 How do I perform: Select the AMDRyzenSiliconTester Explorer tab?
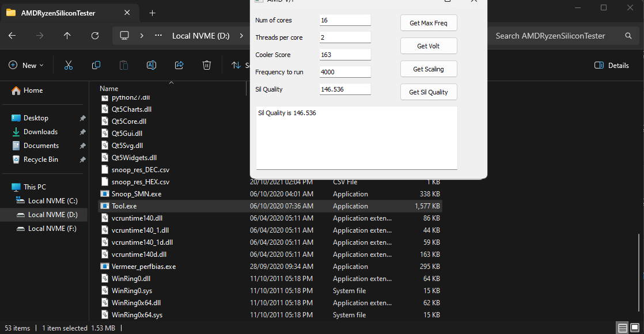click(x=70, y=13)
